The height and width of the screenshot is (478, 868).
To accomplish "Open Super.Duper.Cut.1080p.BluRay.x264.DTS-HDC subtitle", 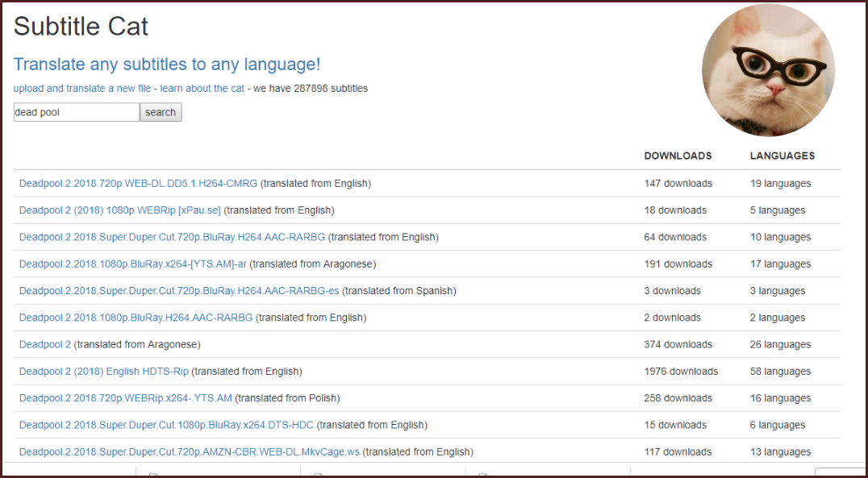I will click(x=167, y=425).
